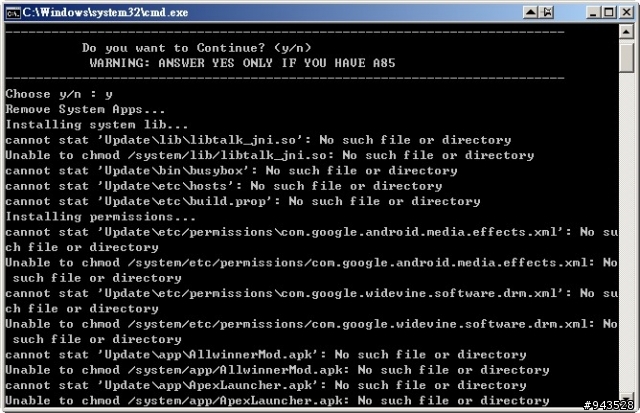Close the cmd.exe window
The height and width of the screenshot is (413, 640).
[x=626, y=12]
